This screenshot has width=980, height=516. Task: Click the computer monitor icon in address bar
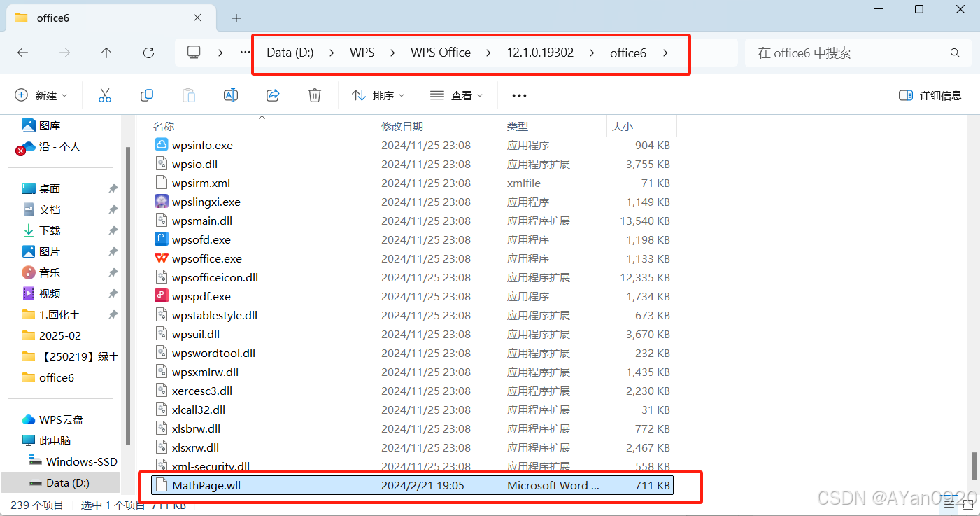[194, 53]
